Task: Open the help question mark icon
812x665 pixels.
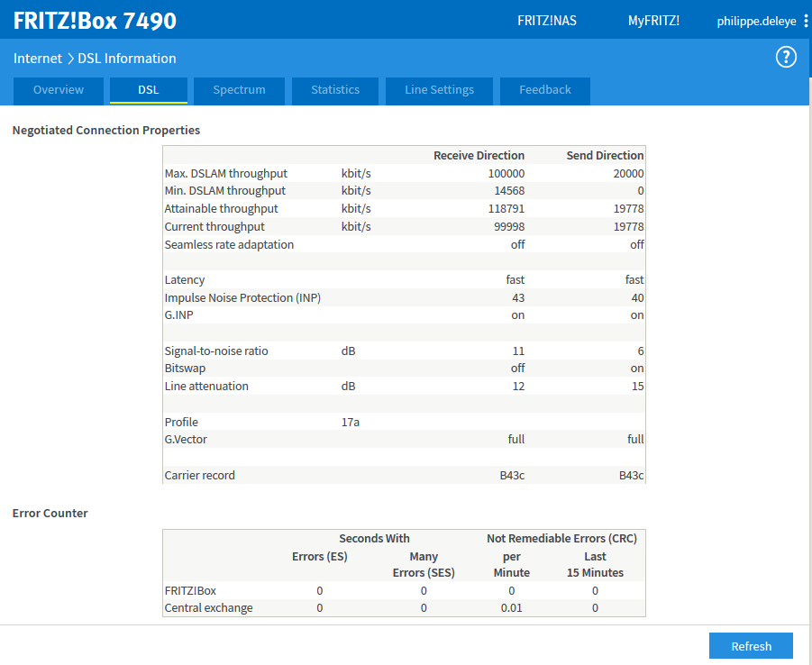Action: coord(786,58)
